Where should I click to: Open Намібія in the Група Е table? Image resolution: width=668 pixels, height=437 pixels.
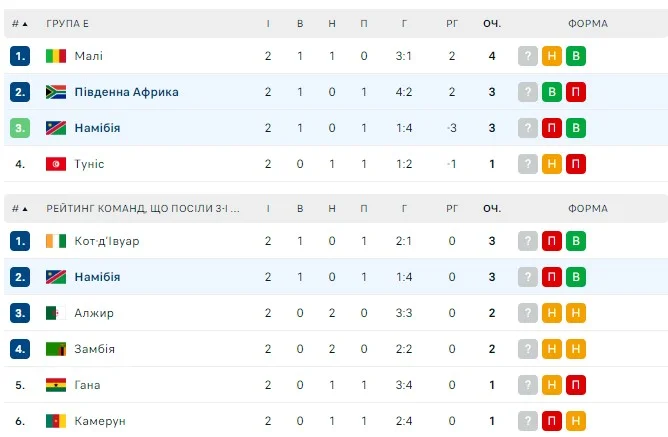click(x=97, y=128)
